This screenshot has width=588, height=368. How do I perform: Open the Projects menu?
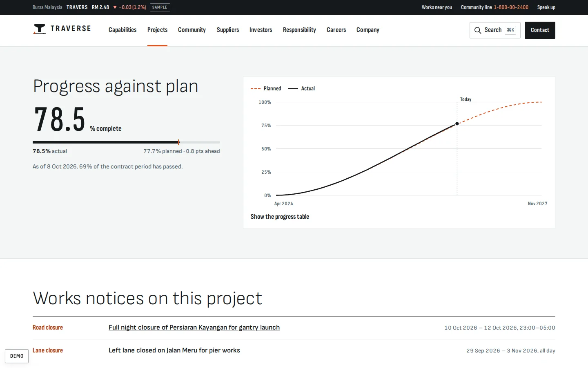(157, 30)
